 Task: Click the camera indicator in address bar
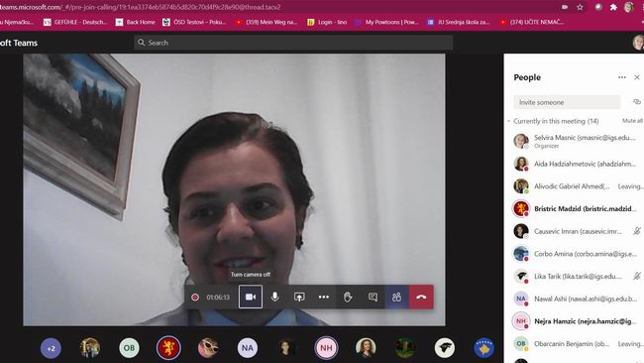coord(565,7)
